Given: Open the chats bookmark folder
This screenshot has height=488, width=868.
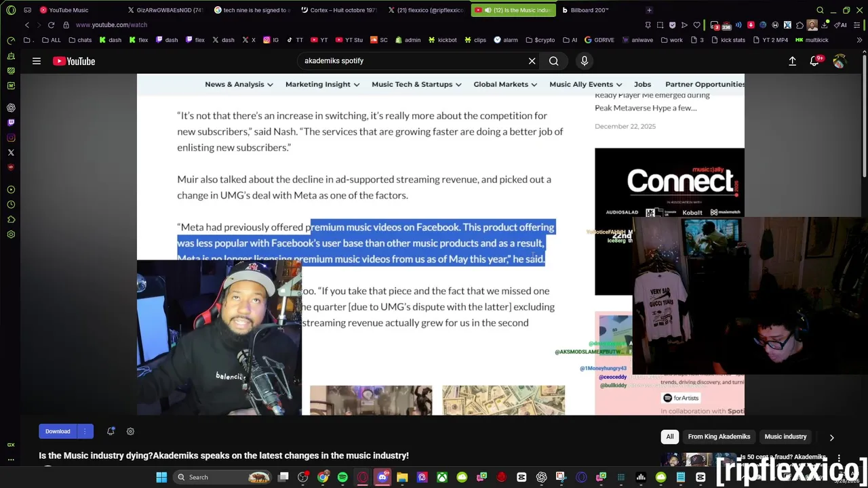Looking at the screenshot, I should click(x=80, y=40).
